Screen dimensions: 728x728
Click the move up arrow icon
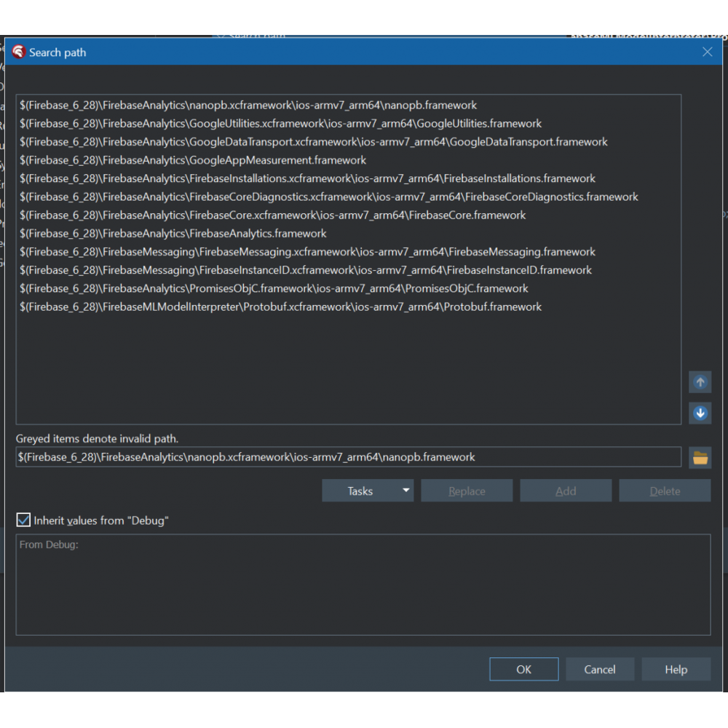click(700, 382)
